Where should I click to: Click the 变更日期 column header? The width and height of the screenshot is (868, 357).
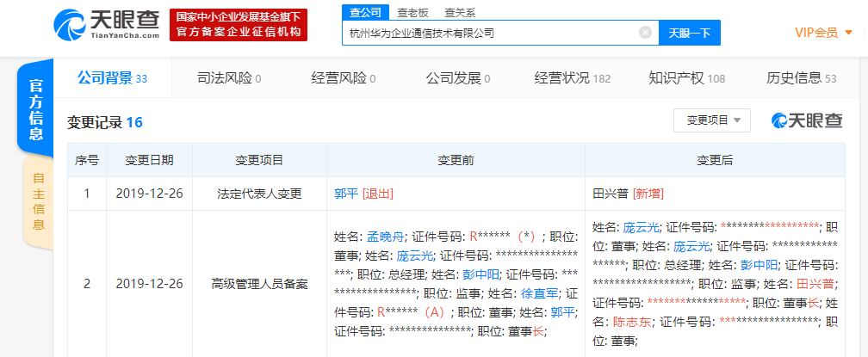149,160
